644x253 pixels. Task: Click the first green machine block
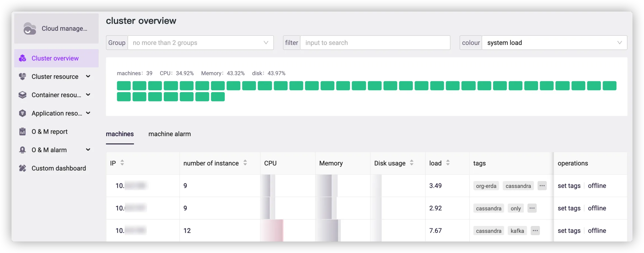tap(124, 86)
